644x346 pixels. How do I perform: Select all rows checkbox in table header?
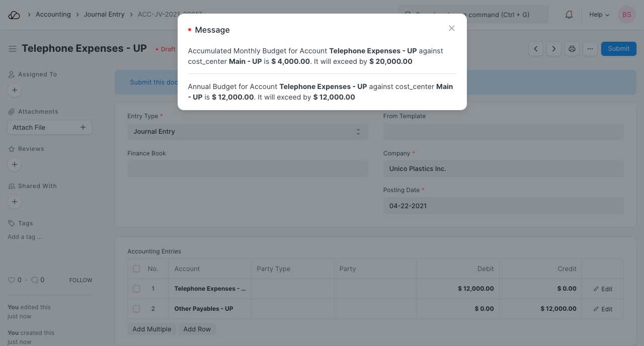[x=136, y=269]
